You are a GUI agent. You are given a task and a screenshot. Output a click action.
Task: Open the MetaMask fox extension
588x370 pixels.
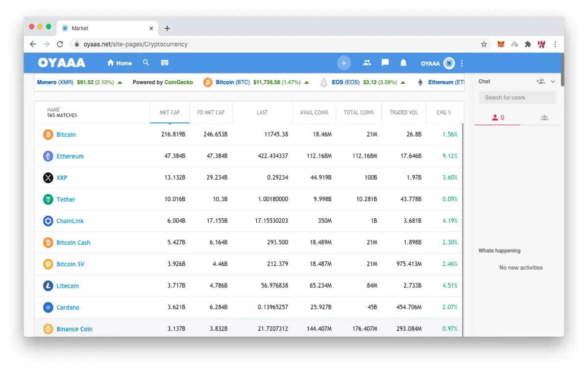click(500, 44)
